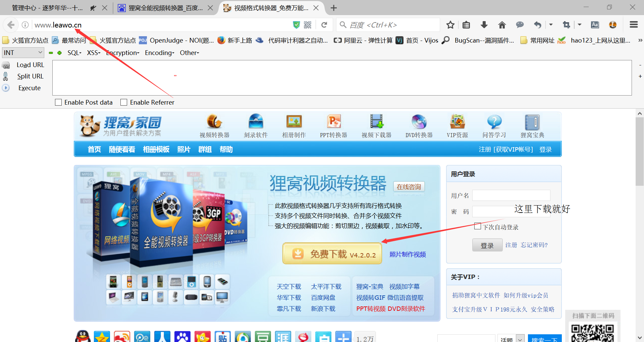Expand crop tool dropdown arrow

579,25
